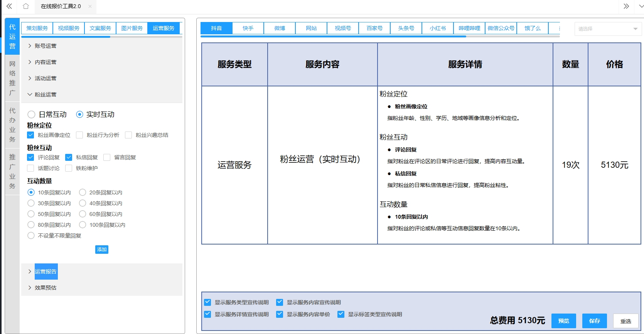Enable the 粉丝行为分析 checkbox

tap(80, 135)
